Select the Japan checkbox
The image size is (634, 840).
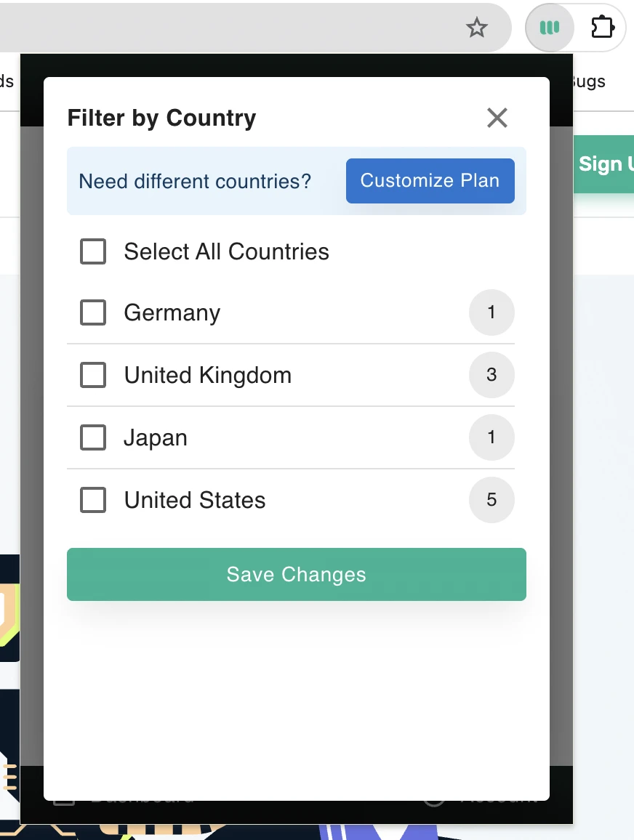[93, 438]
